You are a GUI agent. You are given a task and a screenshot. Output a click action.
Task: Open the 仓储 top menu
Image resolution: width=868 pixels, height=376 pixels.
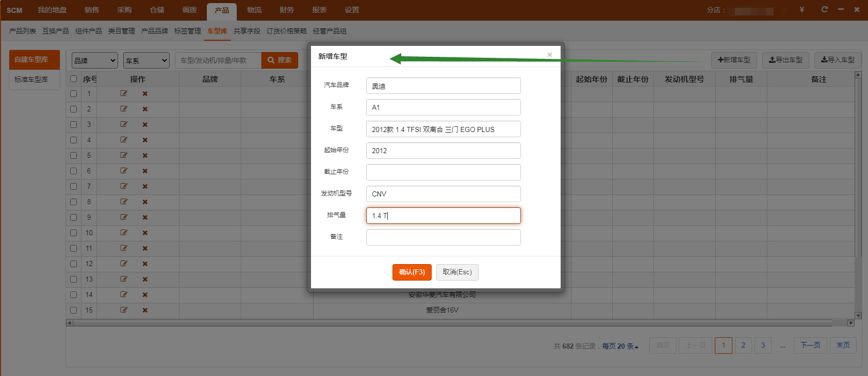pos(157,10)
